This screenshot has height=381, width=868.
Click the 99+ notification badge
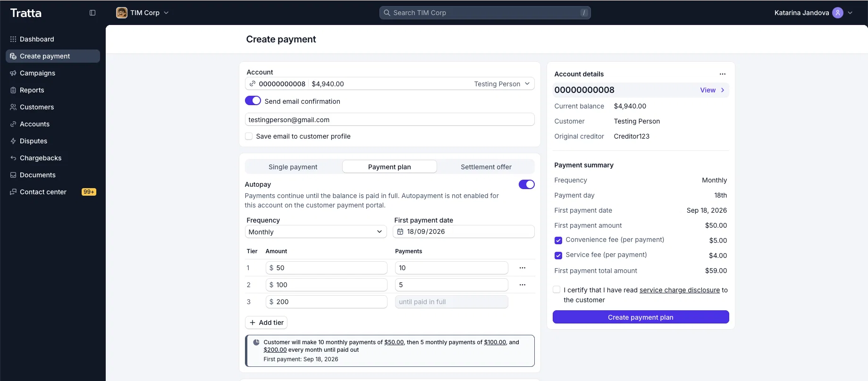click(89, 192)
